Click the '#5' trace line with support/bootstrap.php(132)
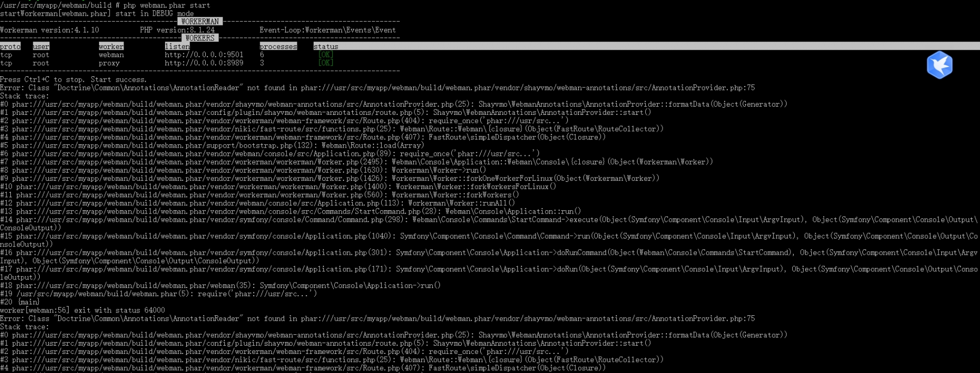Viewport: 980px width, 373px height. [x=212, y=145]
